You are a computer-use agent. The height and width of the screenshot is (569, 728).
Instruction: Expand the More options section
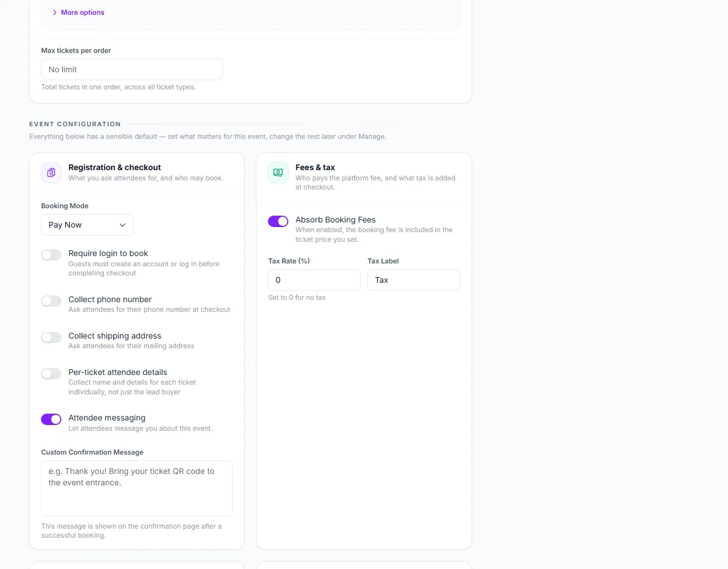pyautogui.click(x=78, y=13)
